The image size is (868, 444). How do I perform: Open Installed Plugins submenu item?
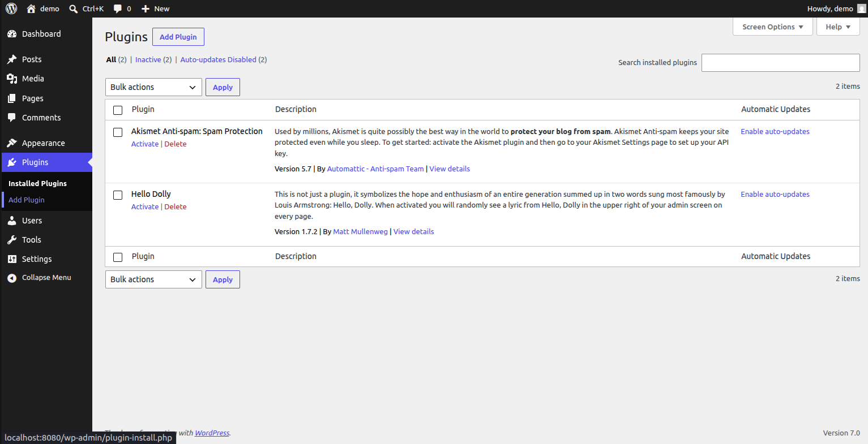[x=37, y=183]
